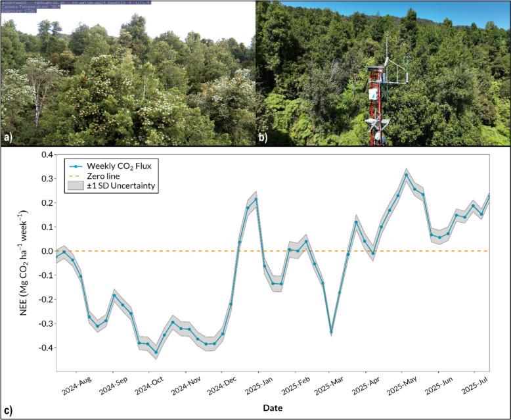Image resolution: width=511 pixels, height=420 pixels.
Task: Open the flowering forest canopy photo, panel a
Action: pos(128,73)
